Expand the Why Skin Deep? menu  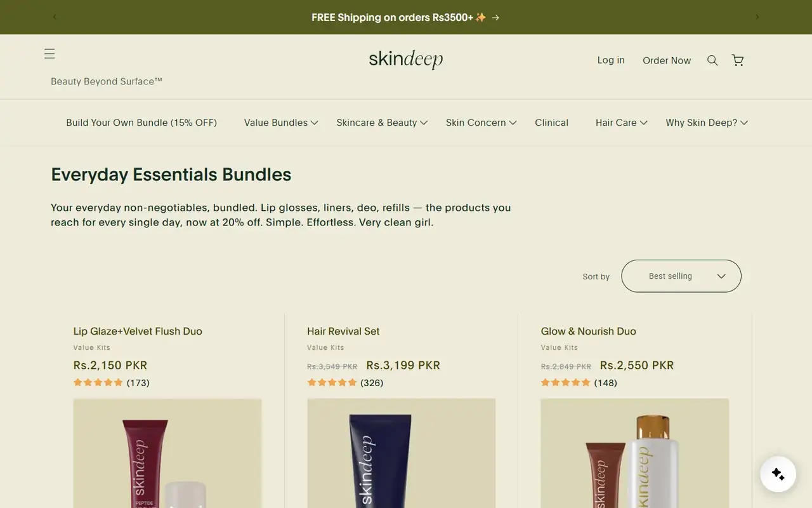point(707,123)
